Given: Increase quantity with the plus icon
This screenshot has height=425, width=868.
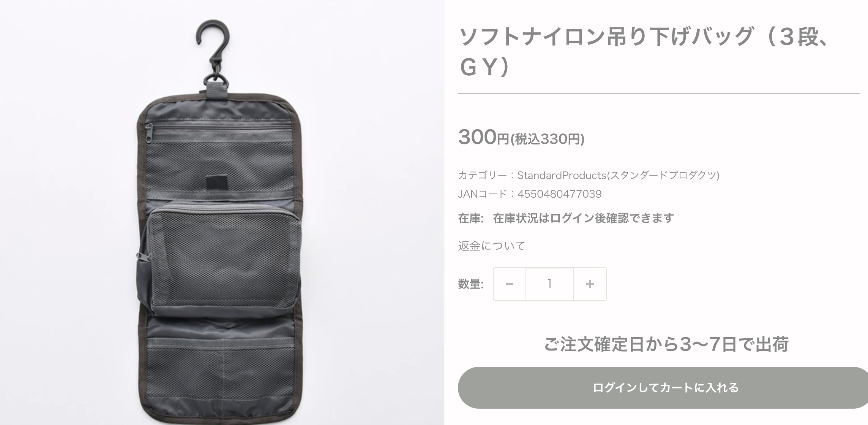Looking at the screenshot, I should pyautogui.click(x=590, y=284).
